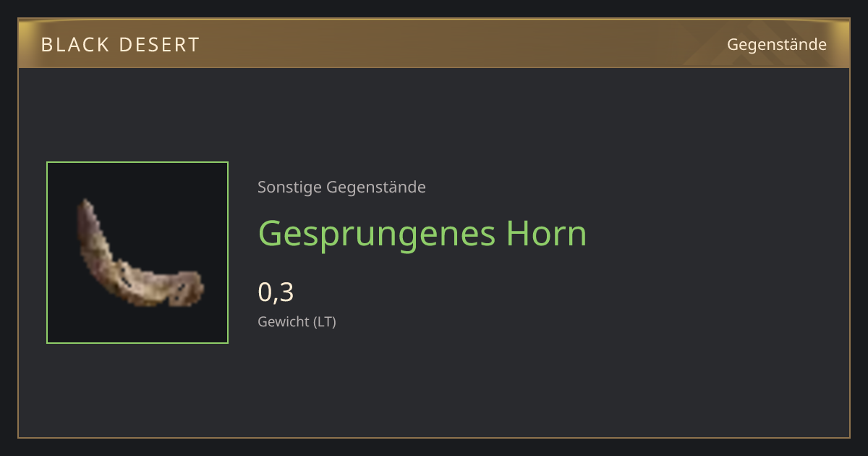Select the 0,3 weight value
This screenshot has width=868, height=456.
pyautogui.click(x=276, y=292)
